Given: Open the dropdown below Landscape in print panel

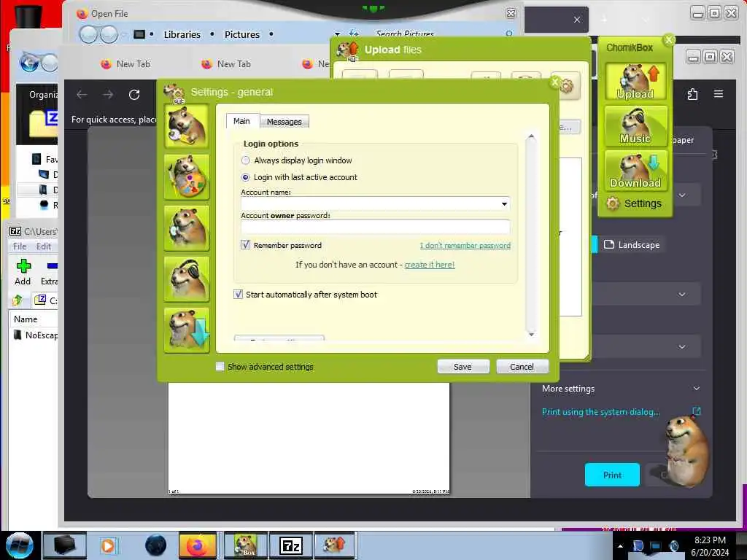Looking at the screenshot, I should click(682, 295).
